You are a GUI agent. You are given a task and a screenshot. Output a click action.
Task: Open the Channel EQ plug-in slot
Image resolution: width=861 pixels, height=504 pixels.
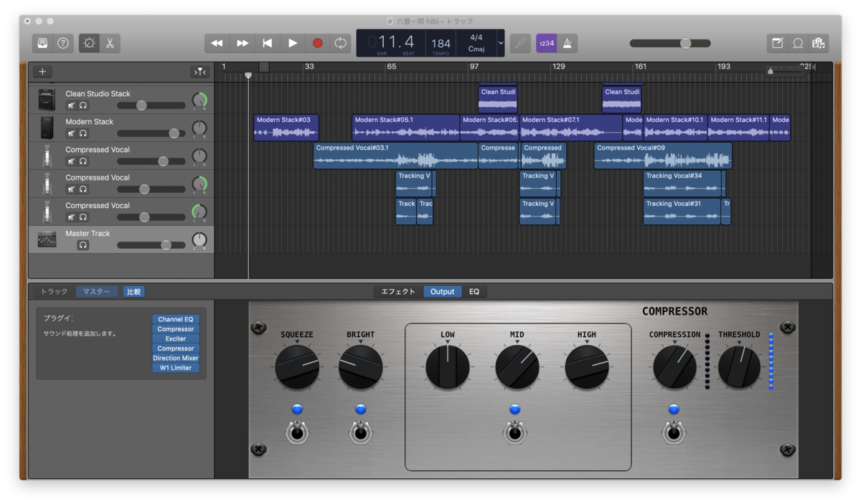176,319
